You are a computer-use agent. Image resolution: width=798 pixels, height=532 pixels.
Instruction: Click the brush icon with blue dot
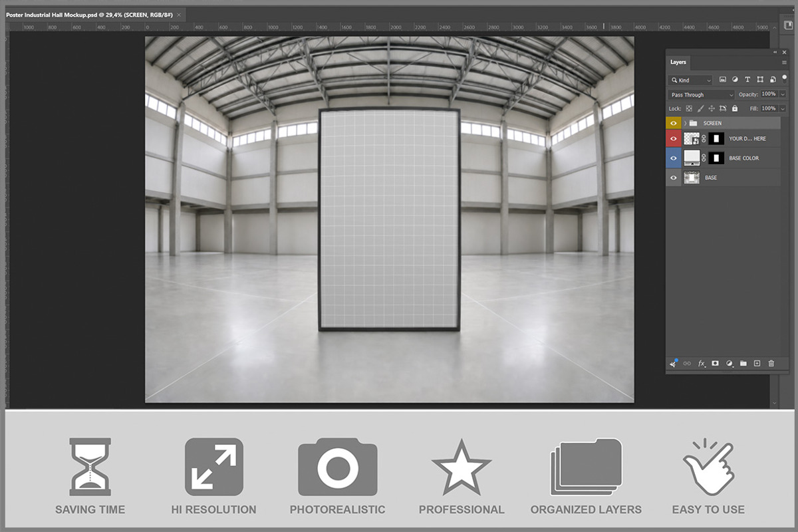(674, 363)
